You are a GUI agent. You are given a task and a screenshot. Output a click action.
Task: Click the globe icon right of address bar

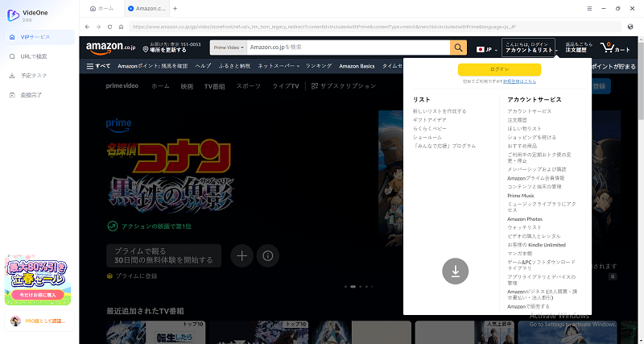630,27
